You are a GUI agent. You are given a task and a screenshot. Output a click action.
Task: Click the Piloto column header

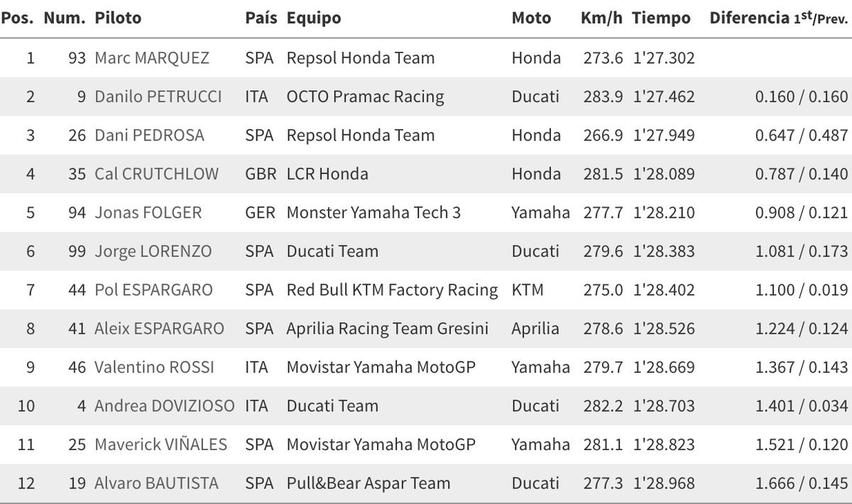118,18
